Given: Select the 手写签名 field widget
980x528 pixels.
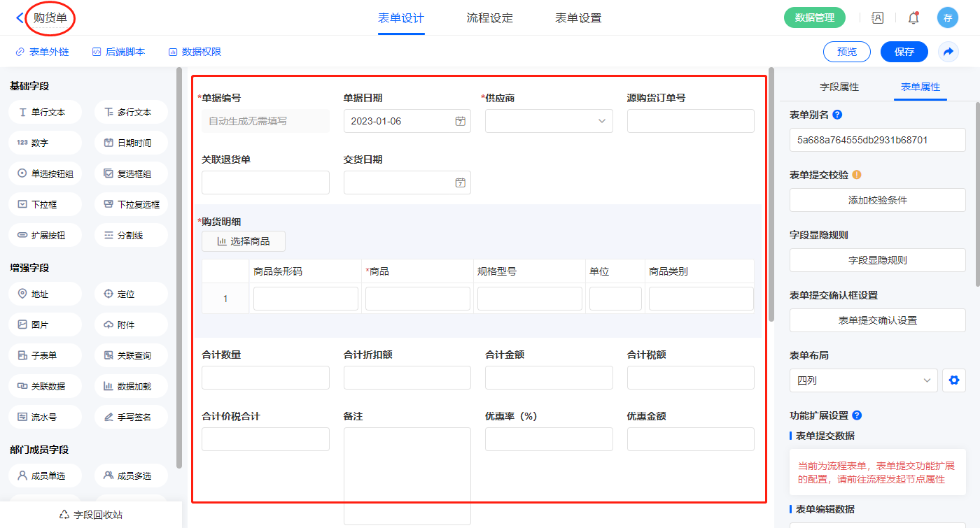Looking at the screenshot, I should (x=131, y=417).
